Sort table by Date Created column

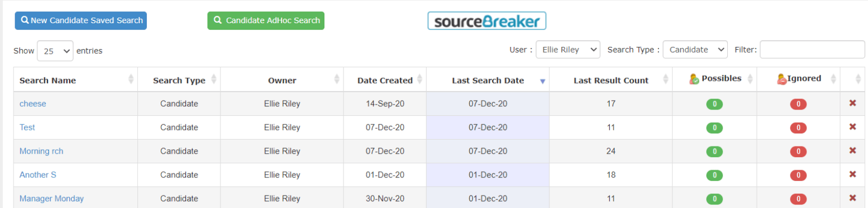[385, 80]
